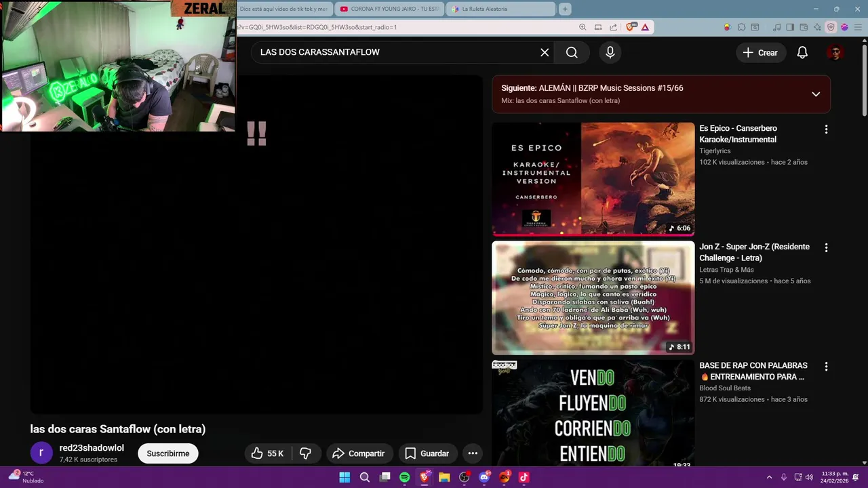
Task: Open options for Es Epico Canserbero video
Action: [826, 129]
